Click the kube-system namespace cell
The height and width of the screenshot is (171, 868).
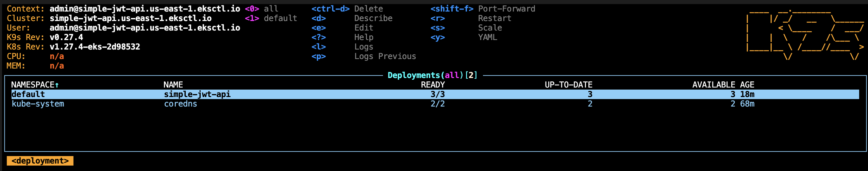(38, 104)
